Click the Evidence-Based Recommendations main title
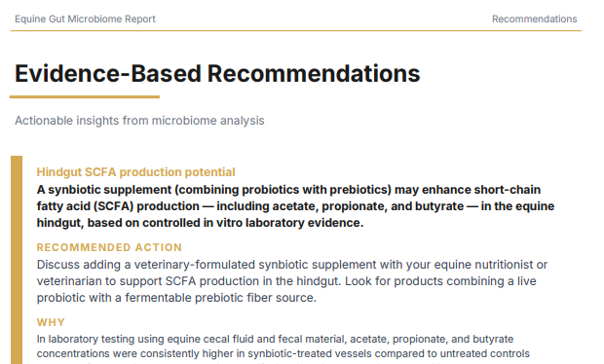Image resolution: width=604 pixels, height=364 pixels. pyautogui.click(x=217, y=74)
